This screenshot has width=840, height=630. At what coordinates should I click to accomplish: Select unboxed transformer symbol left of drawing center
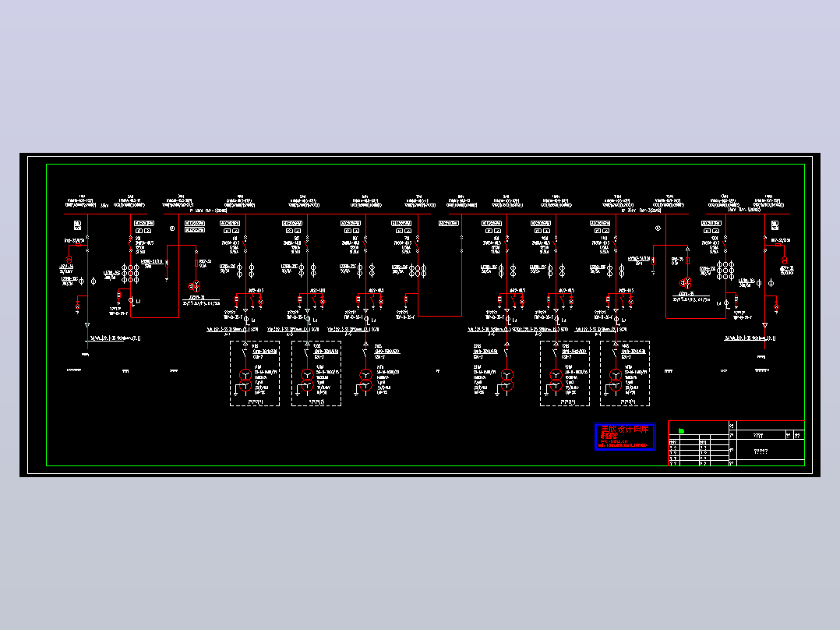click(365, 380)
